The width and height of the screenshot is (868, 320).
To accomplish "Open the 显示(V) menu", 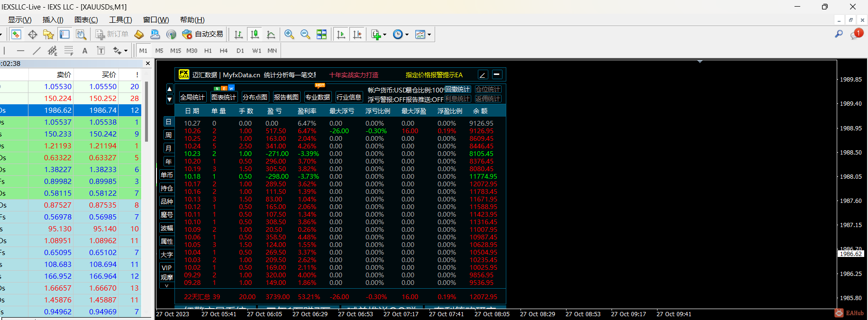I will pyautogui.click(x=19, y=20).
